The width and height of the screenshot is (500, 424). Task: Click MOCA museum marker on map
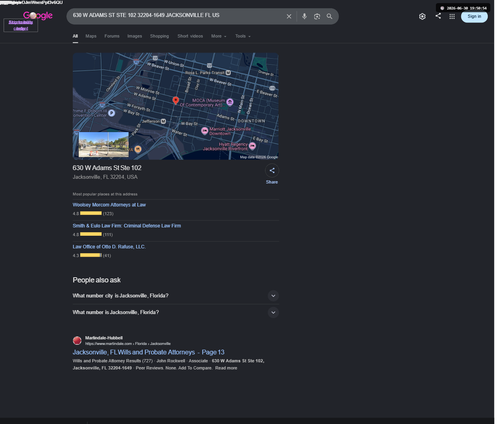(230, 102)
